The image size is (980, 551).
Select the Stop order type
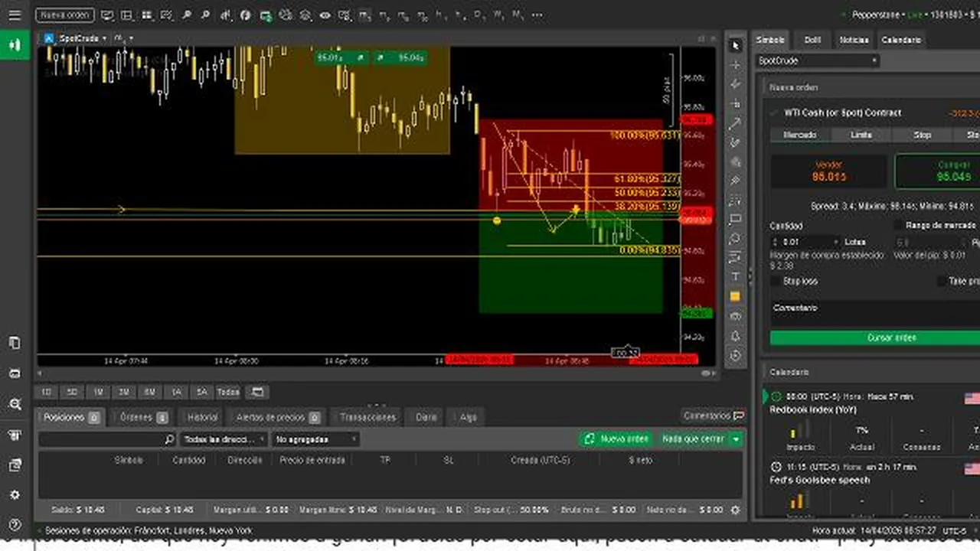click(x=922, y=135)
